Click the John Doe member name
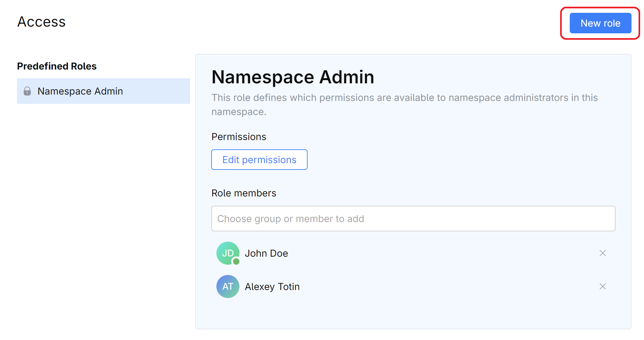 tap(266, 253)
